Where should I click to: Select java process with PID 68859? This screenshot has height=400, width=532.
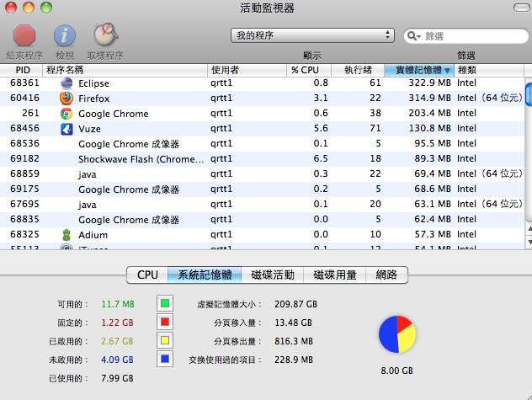pyautogui.click(x=262, y=173)
